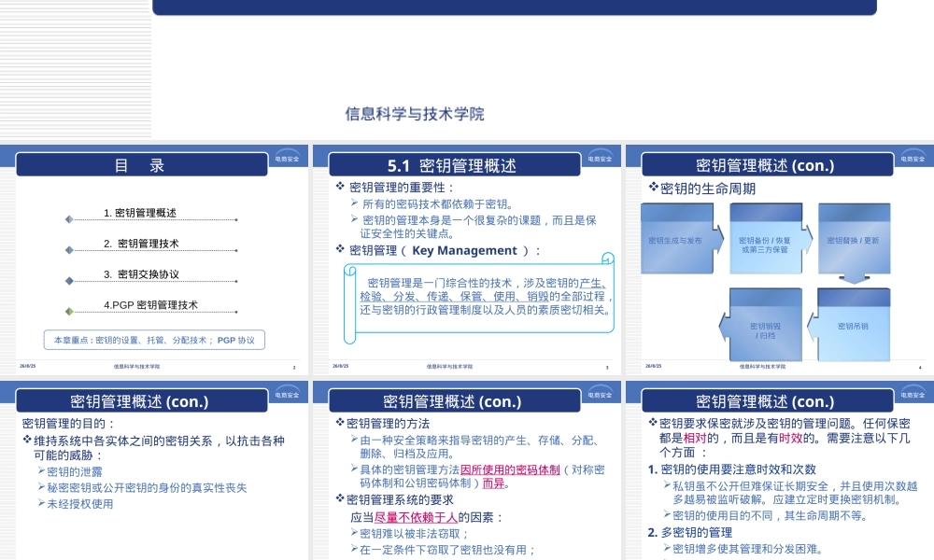Click the green diamond bullet beside 4.PGP 密钥管理技术
This screenshot has width=934, height=560.
[x=69, y=311]
